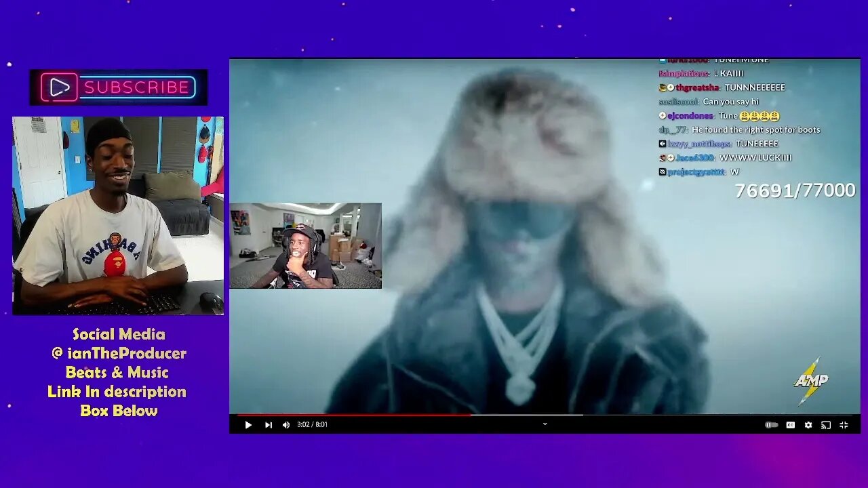Click the 76691/77000 follower counter
This screenshot has width=868, height=488.
coord(795,190)
